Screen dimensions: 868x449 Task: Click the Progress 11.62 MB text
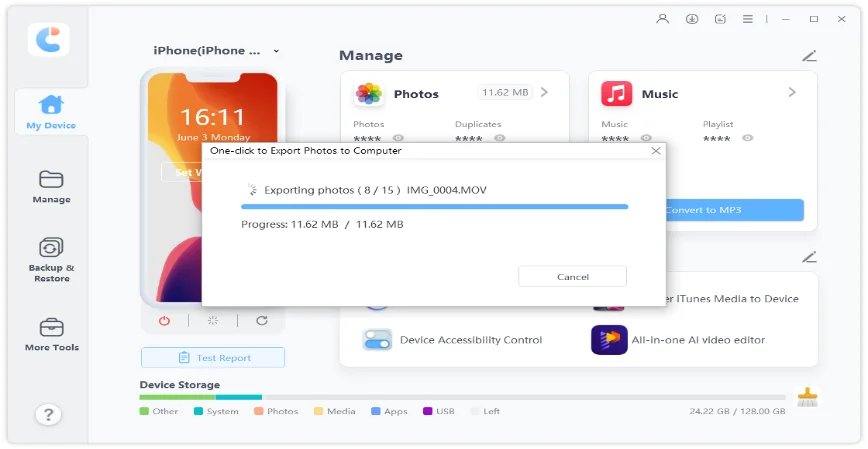pos(322,224)
